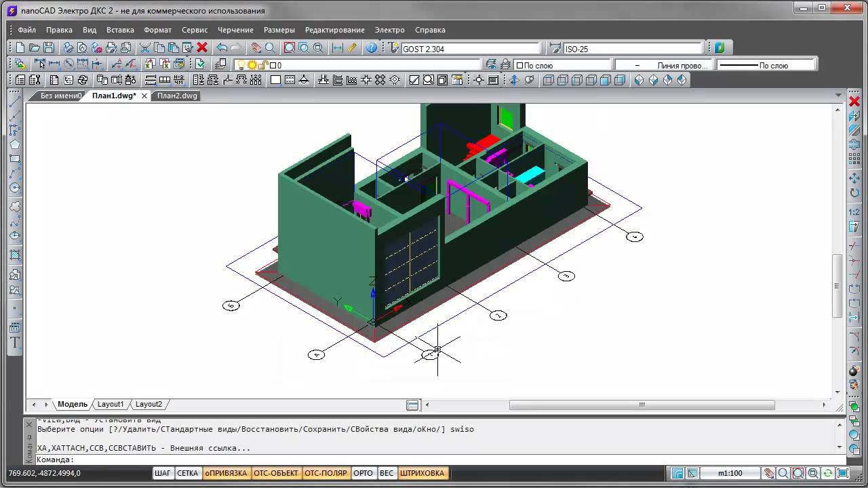Click the Save file icon
The height and width of the screenshot is (488, 868).
[x=48, y=47]
